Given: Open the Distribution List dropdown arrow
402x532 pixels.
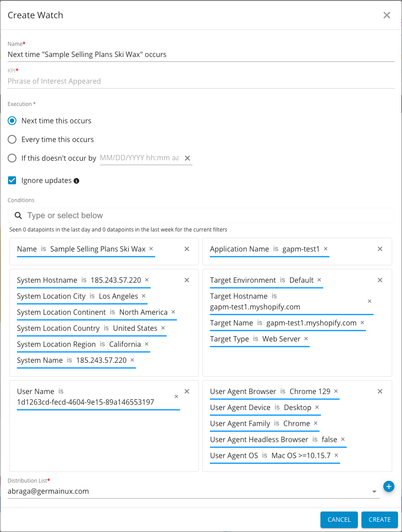Looking at the screenshot, I should [x=374, y=491].
